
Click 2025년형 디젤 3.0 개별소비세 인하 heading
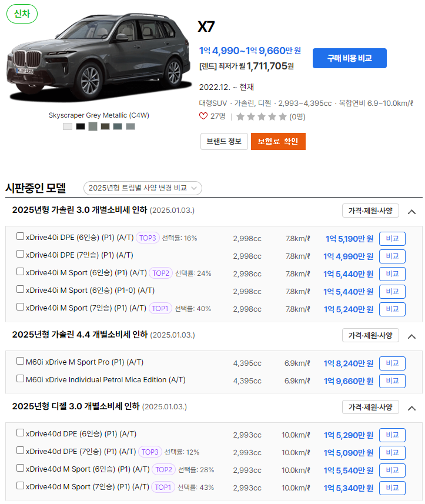click(x=76, y=406)
